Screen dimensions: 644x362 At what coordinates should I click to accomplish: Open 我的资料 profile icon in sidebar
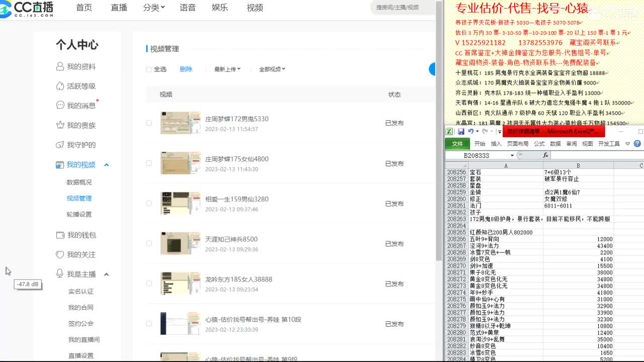click(60, 66)
